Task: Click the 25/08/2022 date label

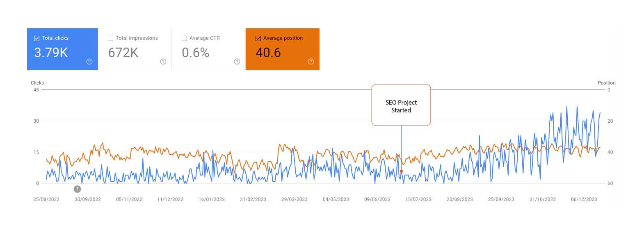Action: (x=46, y=199)
